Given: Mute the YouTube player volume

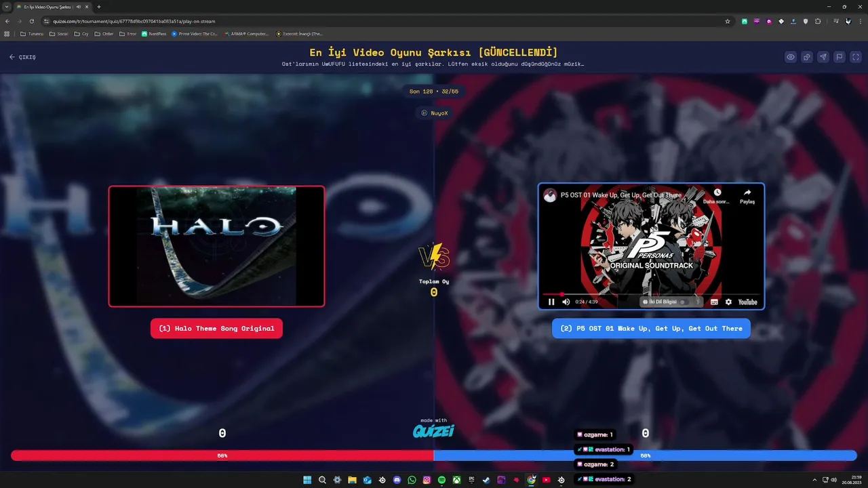Looking at the screenshot, I should coord(566,302).
